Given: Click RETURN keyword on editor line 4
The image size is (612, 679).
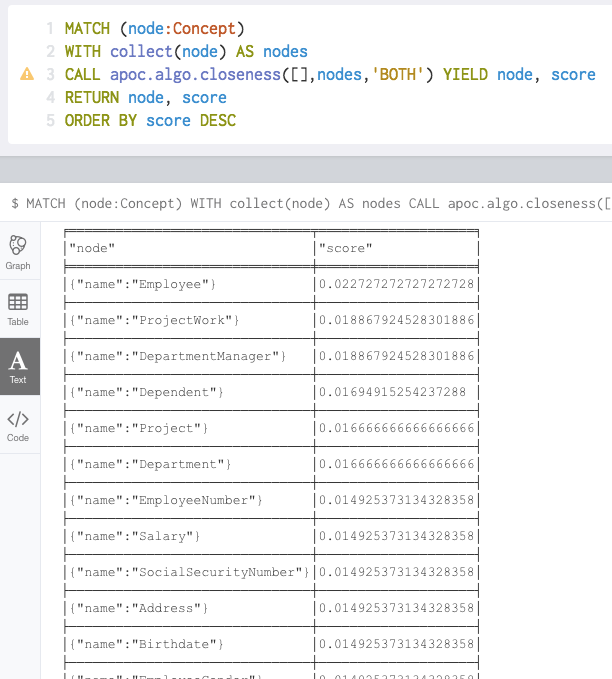Looking at the screenshot, I should point(92,97).
